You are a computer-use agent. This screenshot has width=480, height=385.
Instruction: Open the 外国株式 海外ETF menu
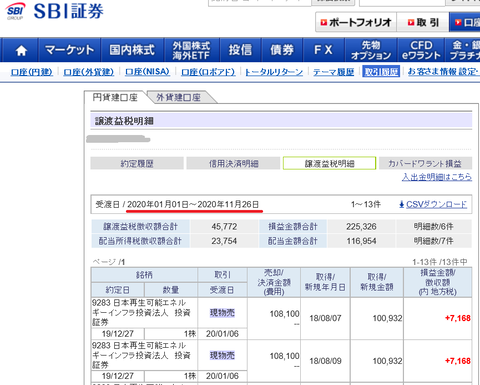tap(191, 50)
